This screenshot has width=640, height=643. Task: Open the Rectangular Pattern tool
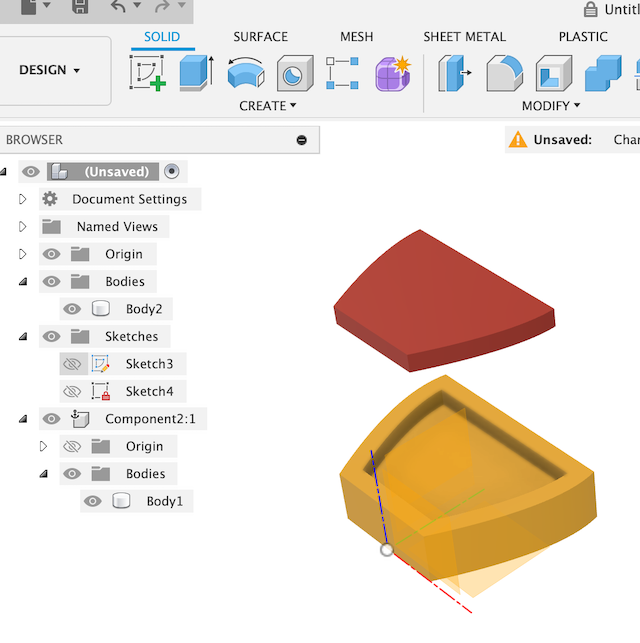[342, 73]
